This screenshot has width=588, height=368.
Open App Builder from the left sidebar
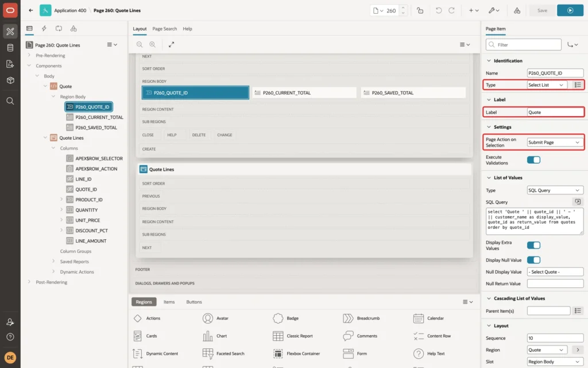coord(10,32)
